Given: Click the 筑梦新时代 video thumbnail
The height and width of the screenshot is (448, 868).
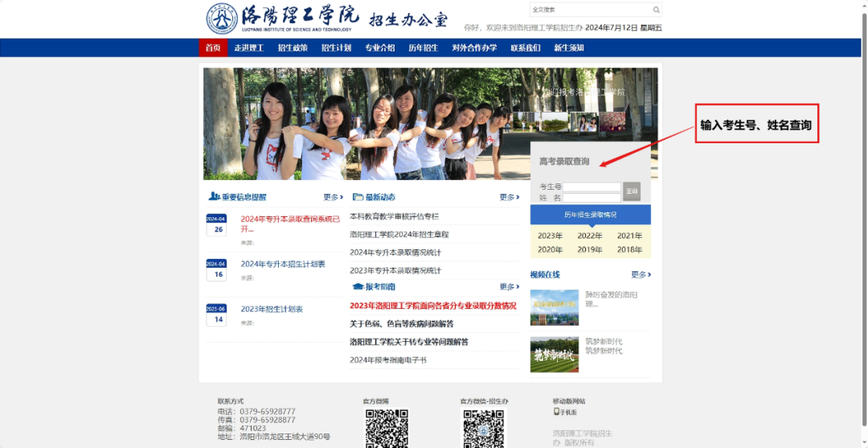Looking at the screenshot, I should click(554, 355).
